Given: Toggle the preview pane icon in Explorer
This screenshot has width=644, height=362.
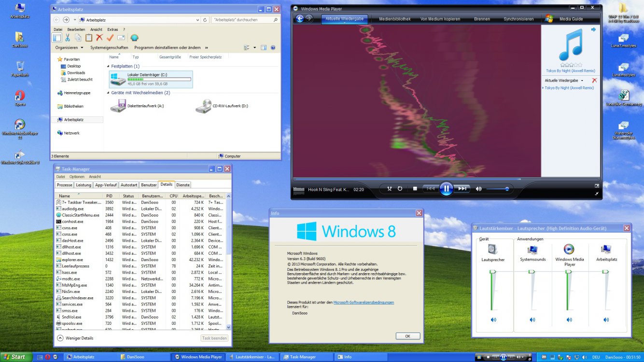Looking at the screenshot, I should tap(264, 48).
